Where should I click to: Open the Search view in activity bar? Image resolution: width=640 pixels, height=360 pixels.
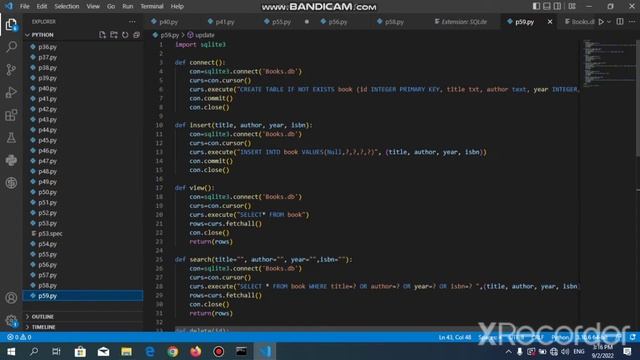pyautogui.click(x=11, y=47)
